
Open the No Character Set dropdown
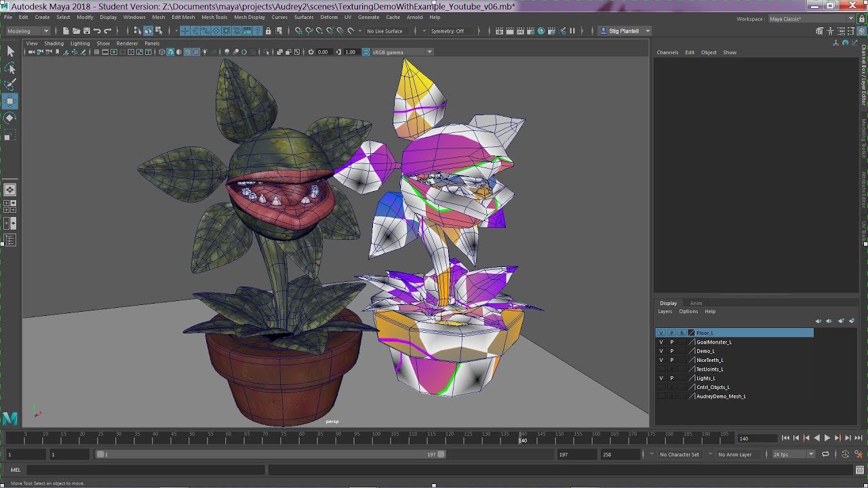coord(681,454)
